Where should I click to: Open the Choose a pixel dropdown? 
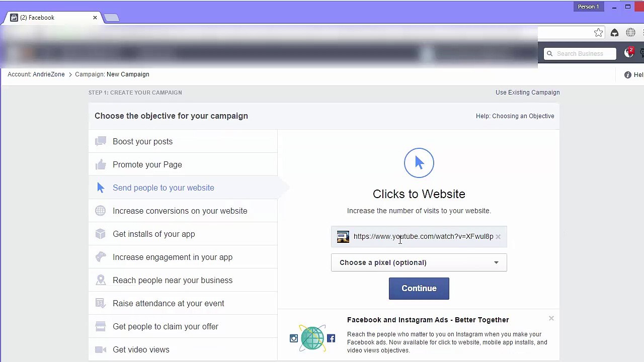pos(419,262)
